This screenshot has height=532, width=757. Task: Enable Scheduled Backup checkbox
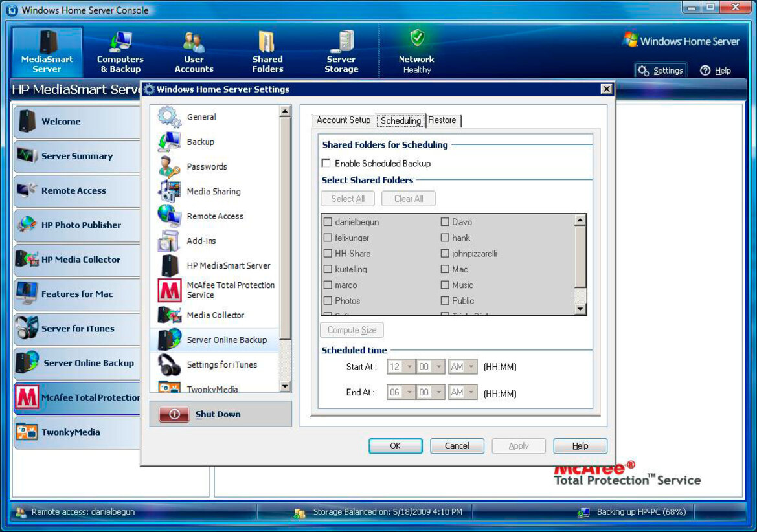coord(326,163)
